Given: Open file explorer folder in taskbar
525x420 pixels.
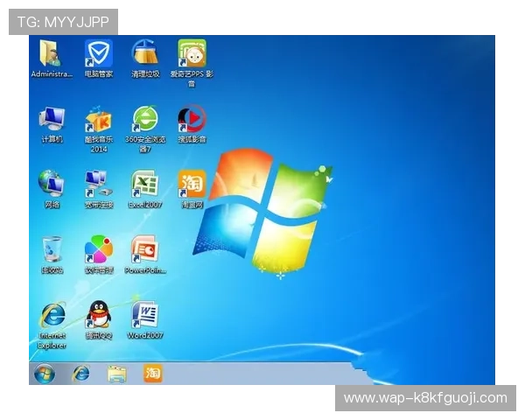Looking at the screenshot, I should click(x=116, y=374).
